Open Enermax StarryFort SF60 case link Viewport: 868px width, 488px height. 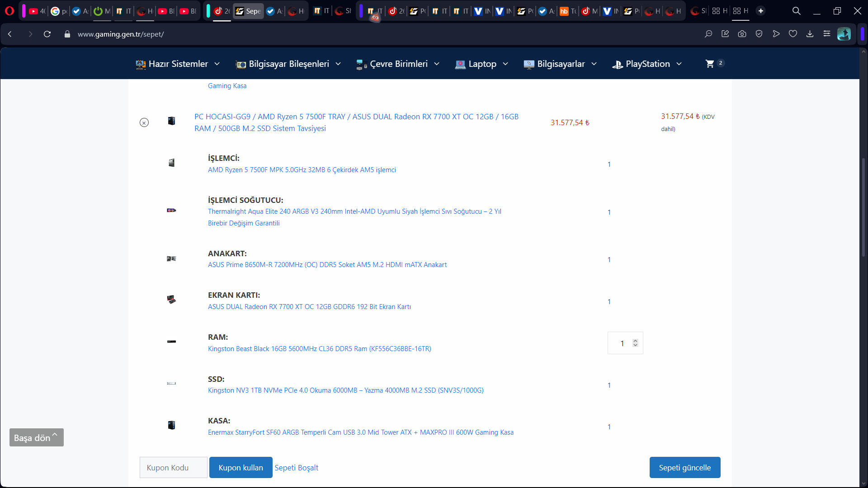click(361, 432)
